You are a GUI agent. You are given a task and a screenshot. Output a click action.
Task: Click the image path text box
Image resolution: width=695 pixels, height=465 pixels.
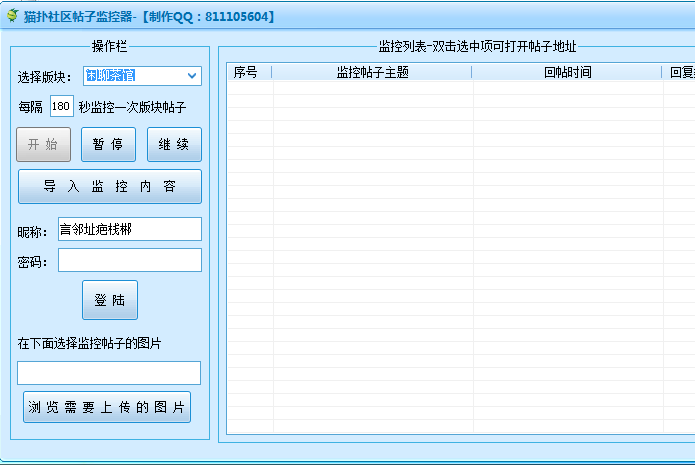coord(109,373)
